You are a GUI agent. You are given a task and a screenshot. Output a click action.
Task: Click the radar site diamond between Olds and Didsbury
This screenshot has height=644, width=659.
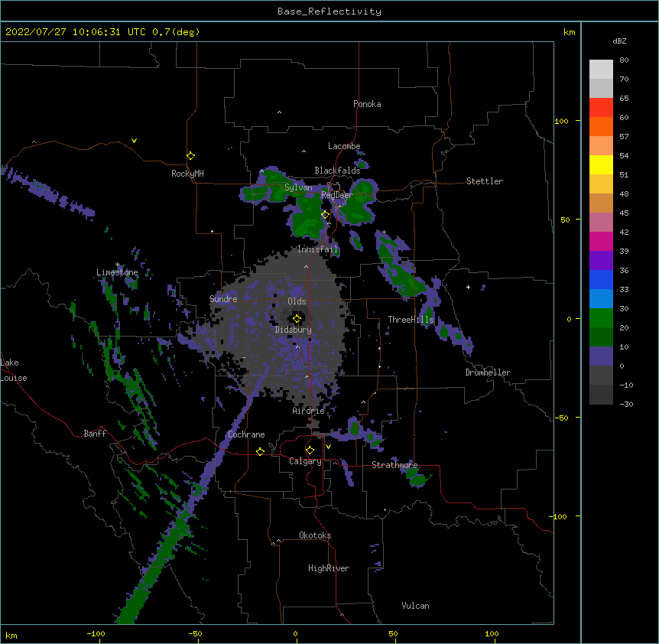coord(297,319)
